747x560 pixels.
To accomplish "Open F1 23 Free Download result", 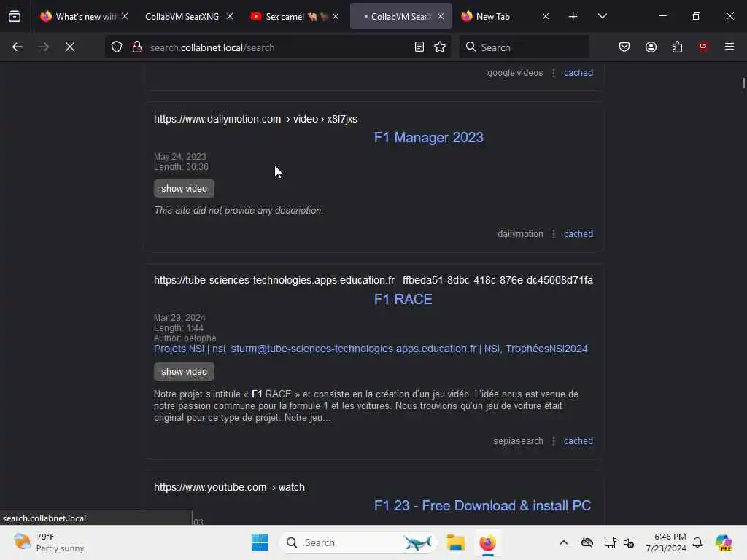I will pos(482,505).
